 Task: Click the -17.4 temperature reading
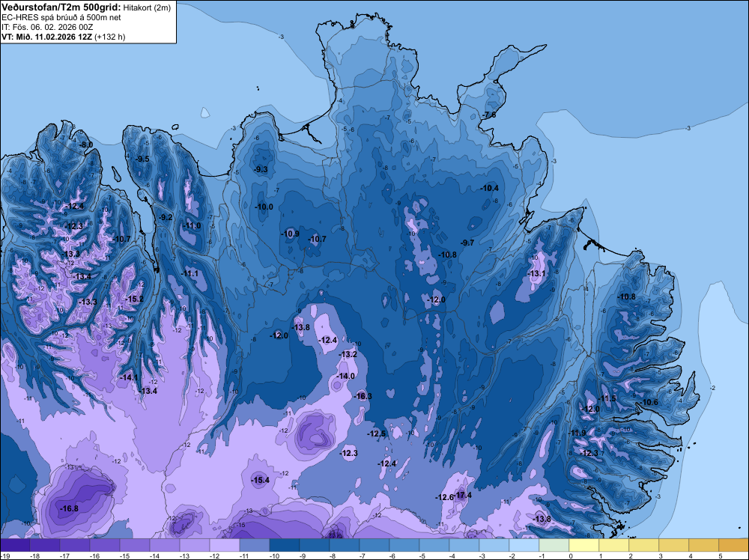coord(463,495)
